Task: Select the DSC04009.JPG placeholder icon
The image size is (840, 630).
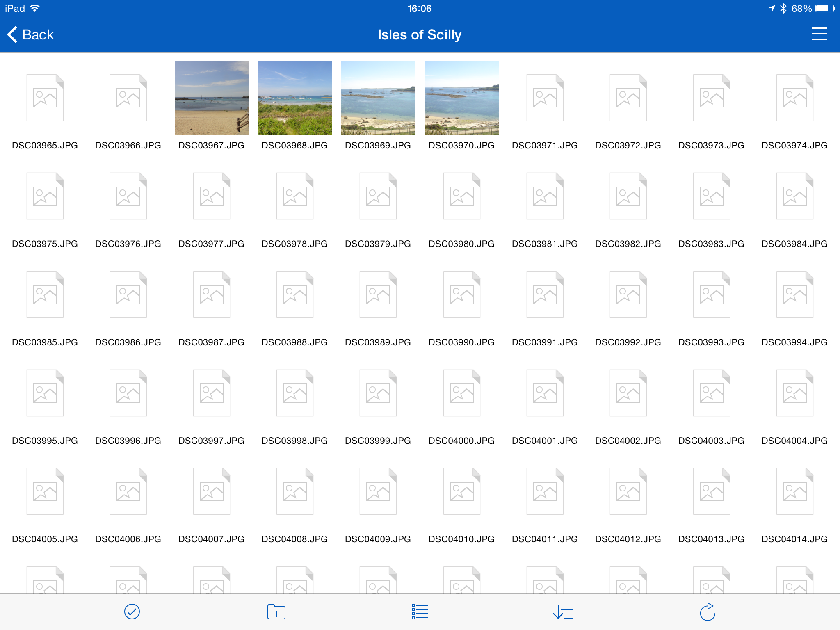Action: [x=378, y=491]
